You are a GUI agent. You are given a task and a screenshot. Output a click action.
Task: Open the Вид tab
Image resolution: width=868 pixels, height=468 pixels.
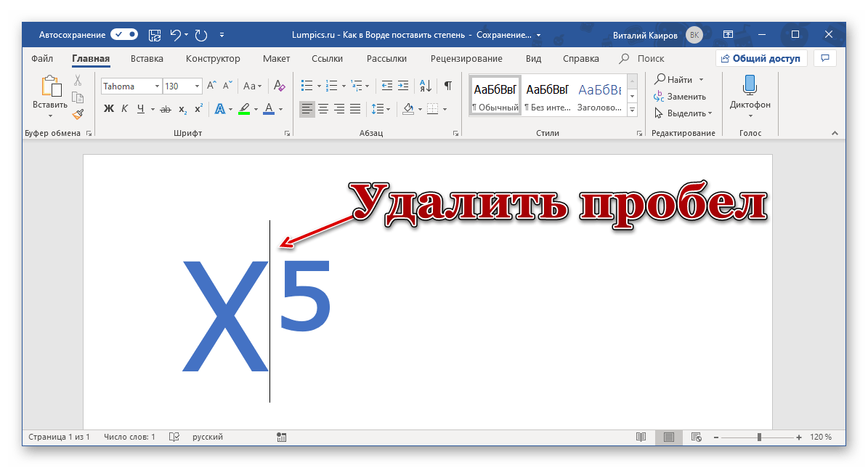point(533,58)
